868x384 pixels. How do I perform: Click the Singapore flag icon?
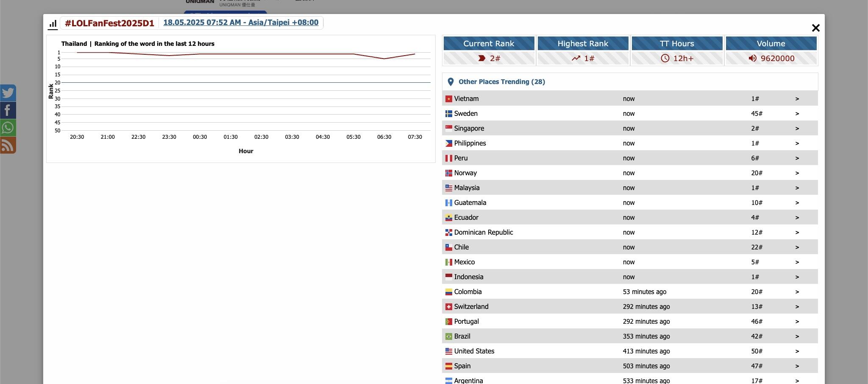[449, 129]
